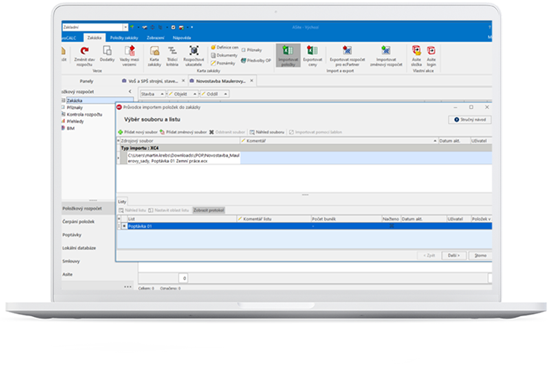Click the Další > button
Viewport: 550px width, 382px height.
click(x=454, y=255)
